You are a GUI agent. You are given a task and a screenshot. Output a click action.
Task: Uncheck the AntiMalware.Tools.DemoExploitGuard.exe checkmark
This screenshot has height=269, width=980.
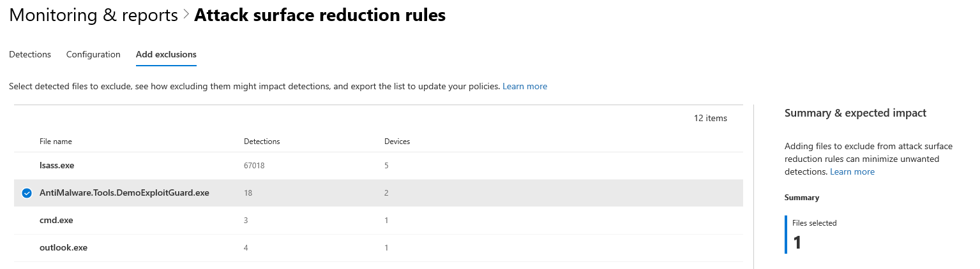click(x=27, y=193)
